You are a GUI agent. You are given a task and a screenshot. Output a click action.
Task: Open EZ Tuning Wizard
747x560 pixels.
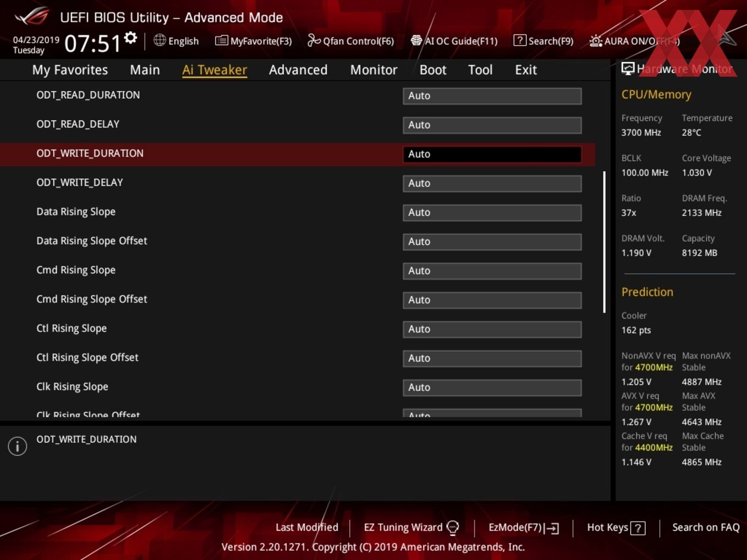(411, 528)
